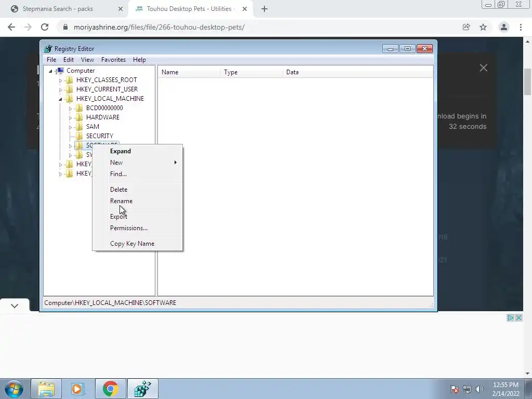This screenshot has width=532, height=399.
Task: Select the HKEY_CURRENT_USER key label
Action: pyautogui.click(x=107, y=89)
